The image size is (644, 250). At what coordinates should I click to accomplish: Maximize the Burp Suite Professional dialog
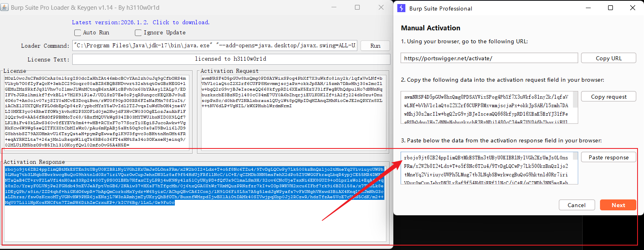tap(610, 8)
